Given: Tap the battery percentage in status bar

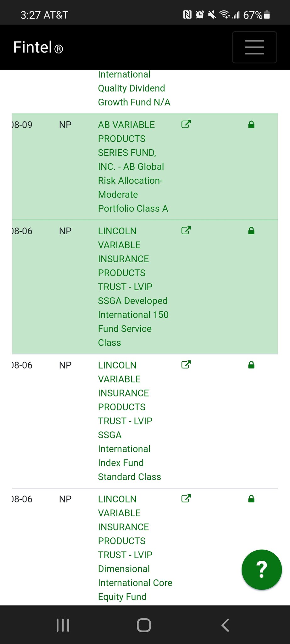Looking at the screenshot, I should point(253,15).
